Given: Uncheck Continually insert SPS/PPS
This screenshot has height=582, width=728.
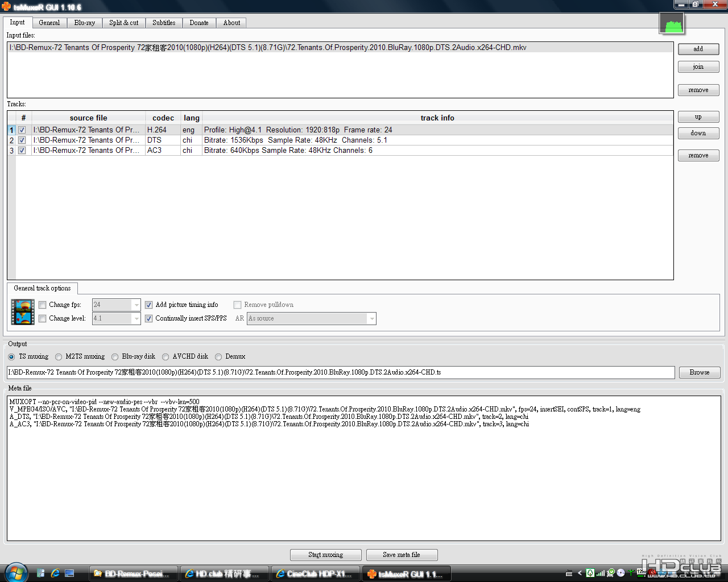Looking at the screenshot, I should (x=149, y=318).
